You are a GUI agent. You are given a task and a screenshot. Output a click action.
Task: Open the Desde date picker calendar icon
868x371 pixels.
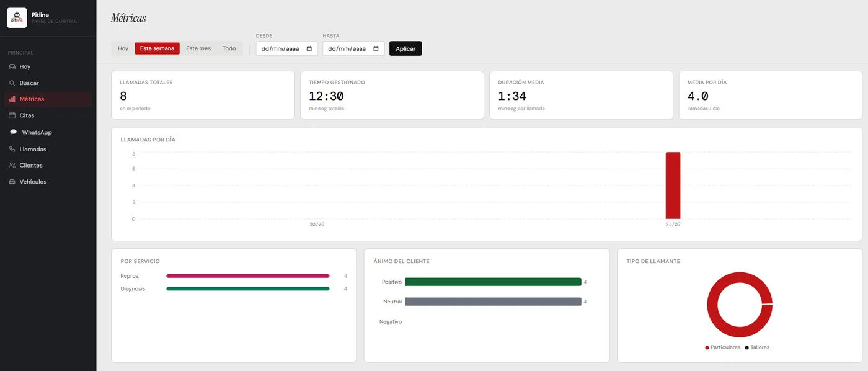click(x=309, y=48)
